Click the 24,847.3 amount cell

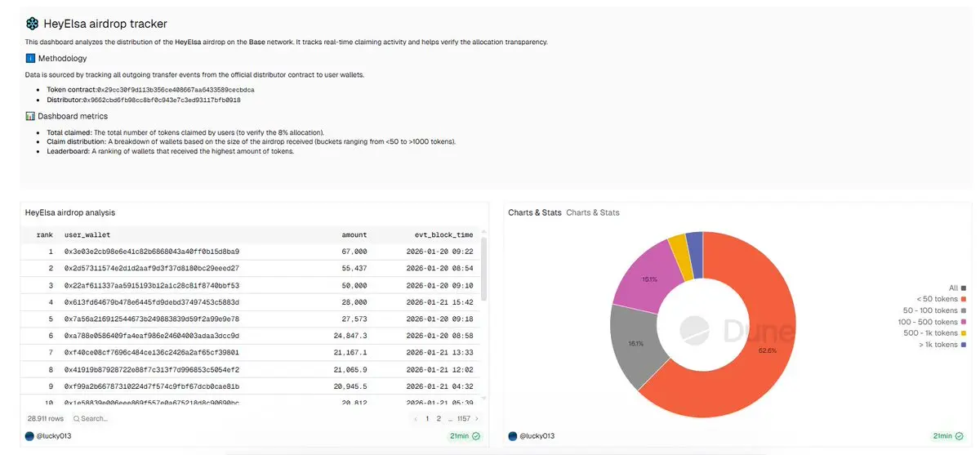tap(350, 336)
